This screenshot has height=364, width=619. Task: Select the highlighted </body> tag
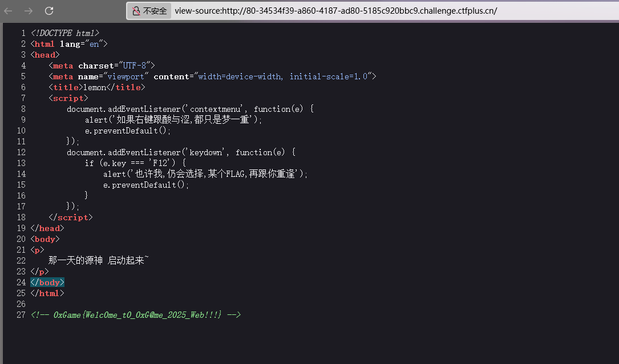[x=46, y=282]
